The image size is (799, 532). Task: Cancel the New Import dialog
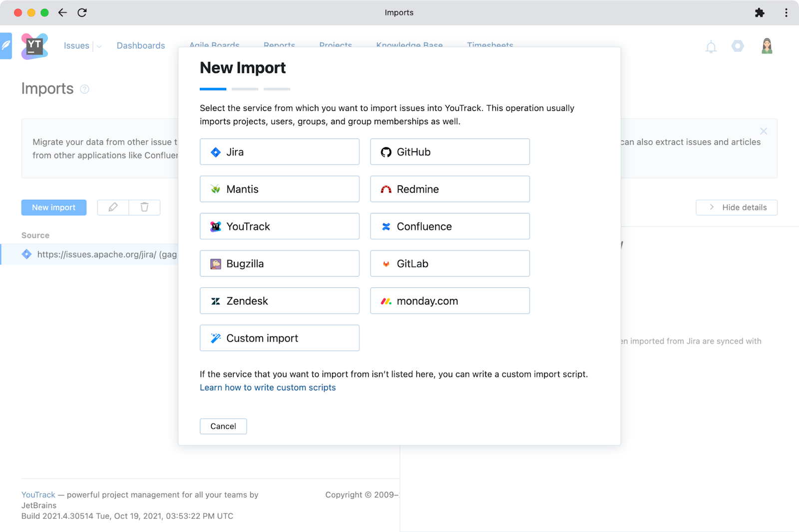[x=223, y=426]
